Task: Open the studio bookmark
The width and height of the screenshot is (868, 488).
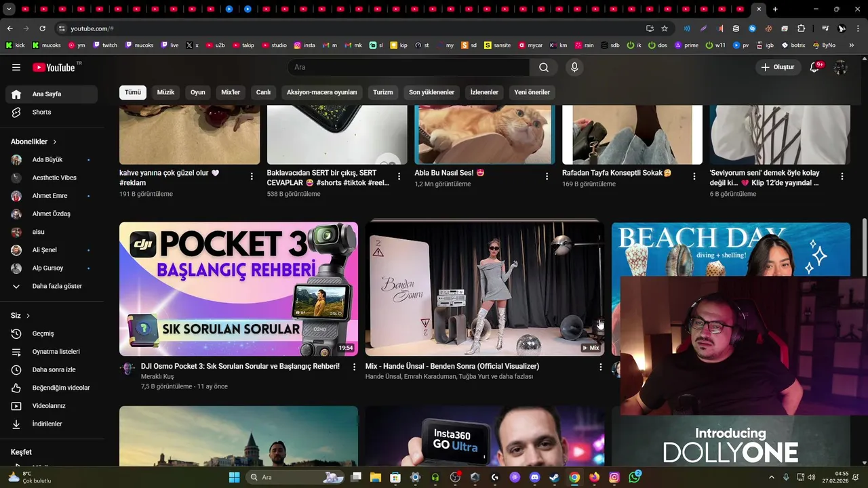Action: tap(274, 45)
